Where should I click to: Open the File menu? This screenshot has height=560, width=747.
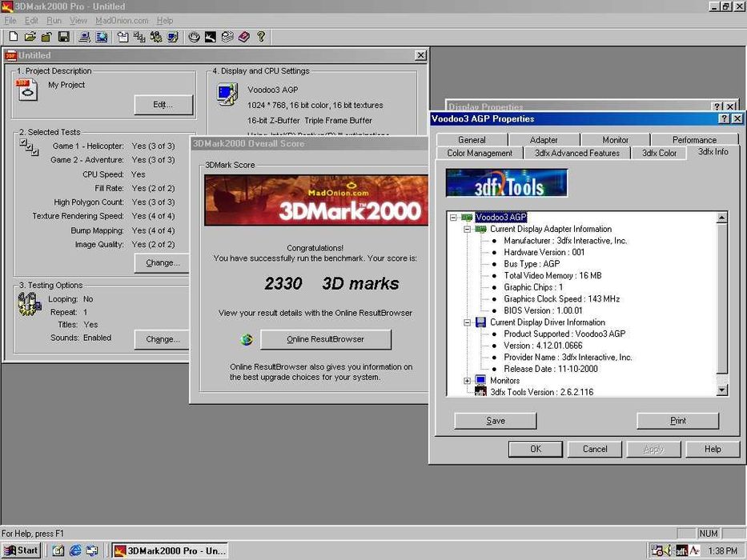pyautogui.click(x=10, y=21)
